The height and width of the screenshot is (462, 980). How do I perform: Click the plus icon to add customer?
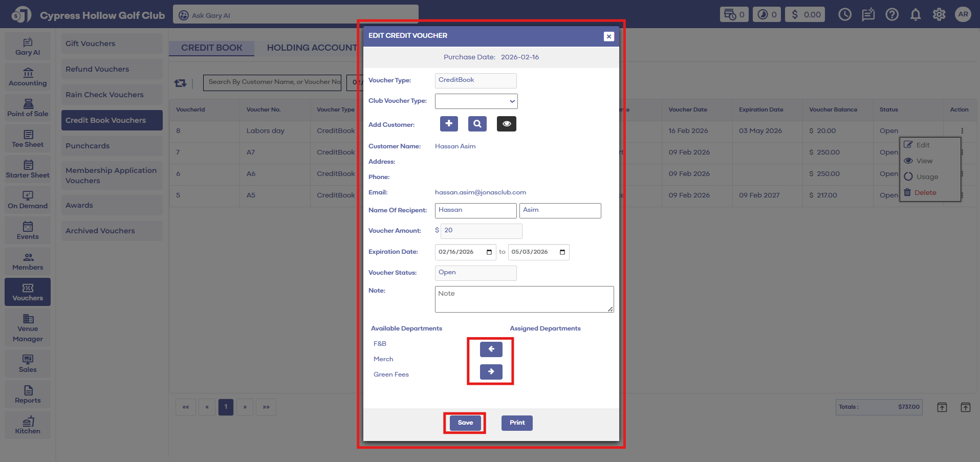449,124
